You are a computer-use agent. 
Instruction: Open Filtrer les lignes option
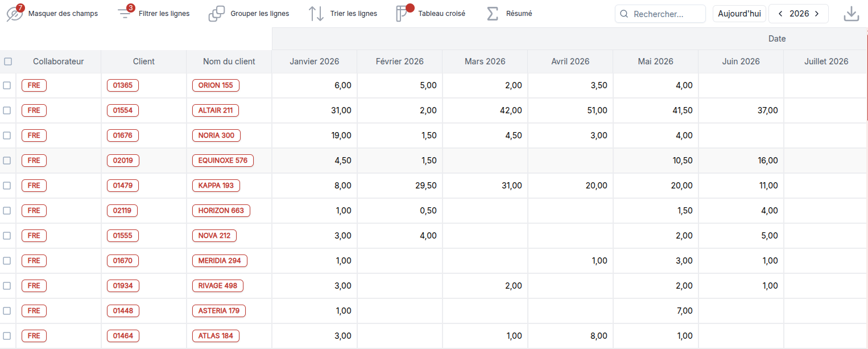(x=164, y=14)
